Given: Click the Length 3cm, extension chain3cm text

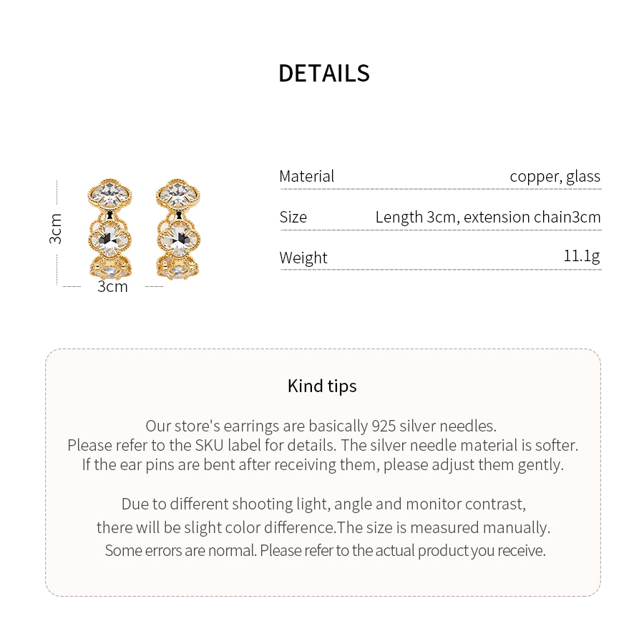Looking at the screenshot, I should coord(488,217).
